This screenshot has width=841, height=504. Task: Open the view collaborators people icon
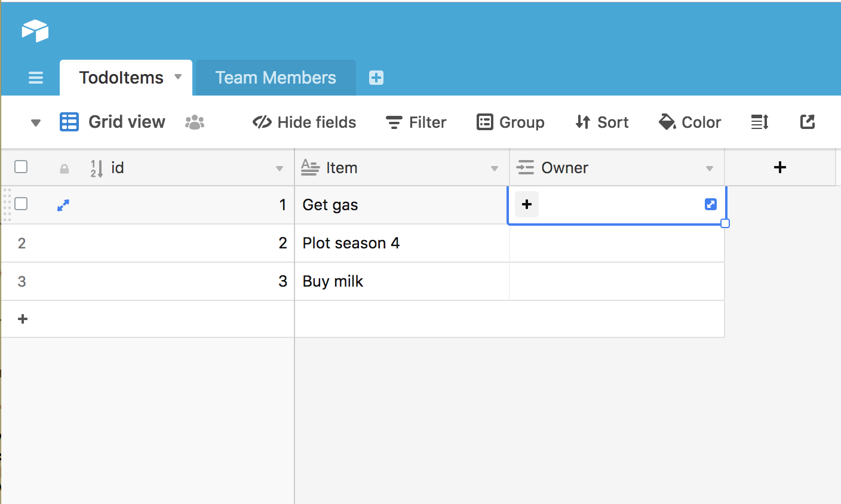195,122
